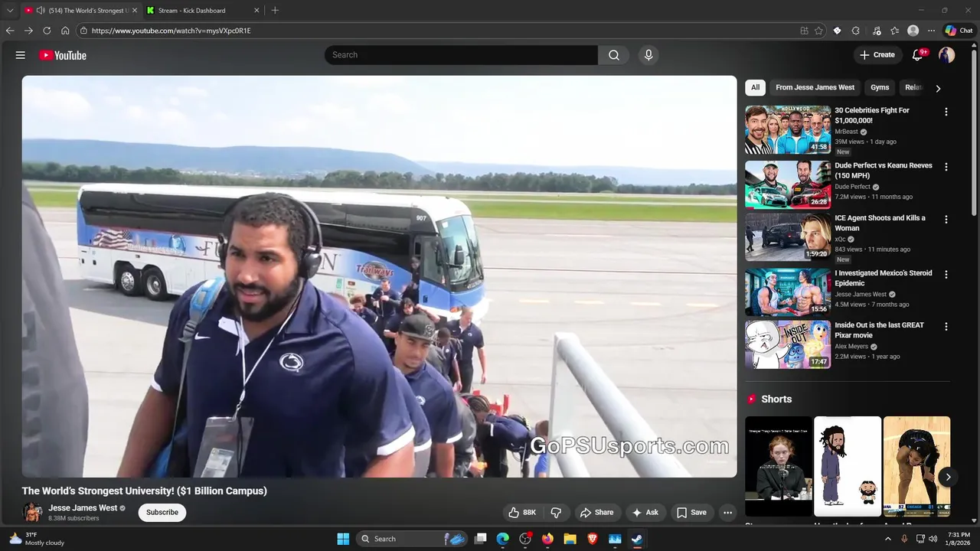
Task: Go back with the browser back arrow
Action: click(9, 31)
